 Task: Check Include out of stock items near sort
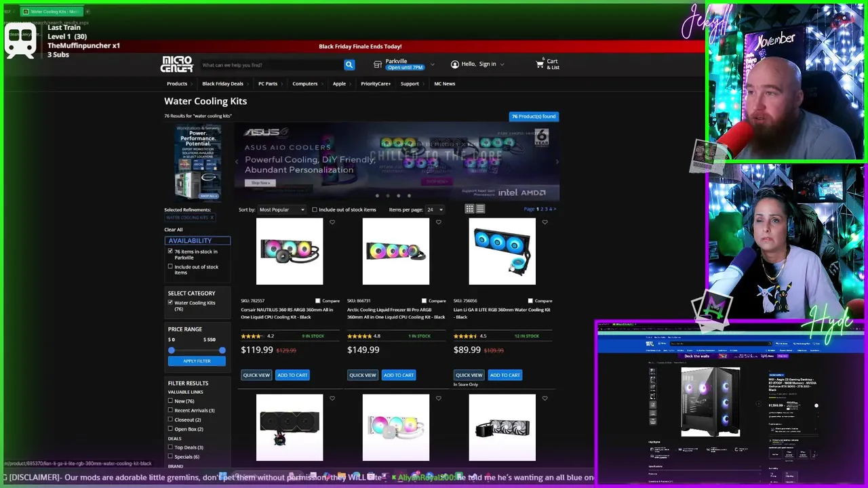coord(315,209)
